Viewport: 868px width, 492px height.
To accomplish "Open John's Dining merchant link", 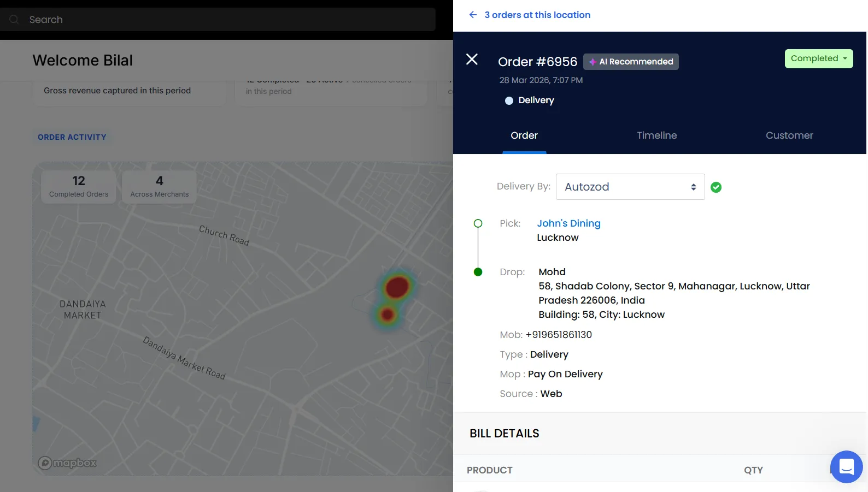I will pos(568,223).
